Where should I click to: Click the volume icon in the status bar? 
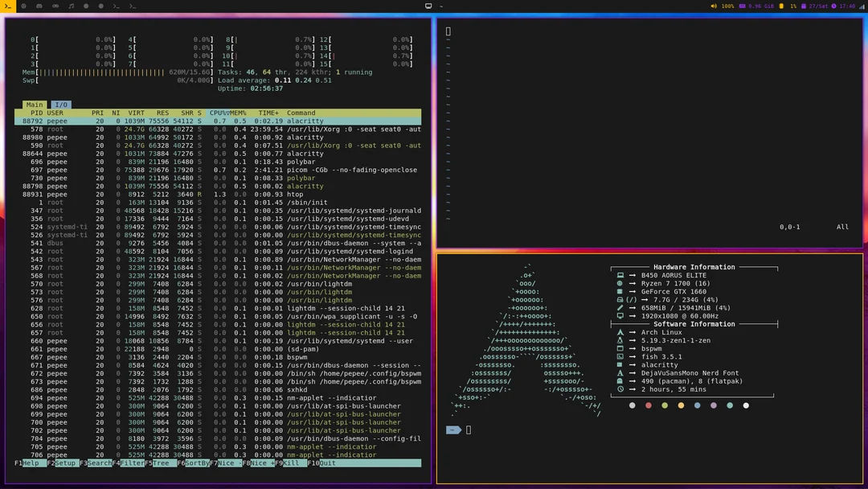[713, 6]
